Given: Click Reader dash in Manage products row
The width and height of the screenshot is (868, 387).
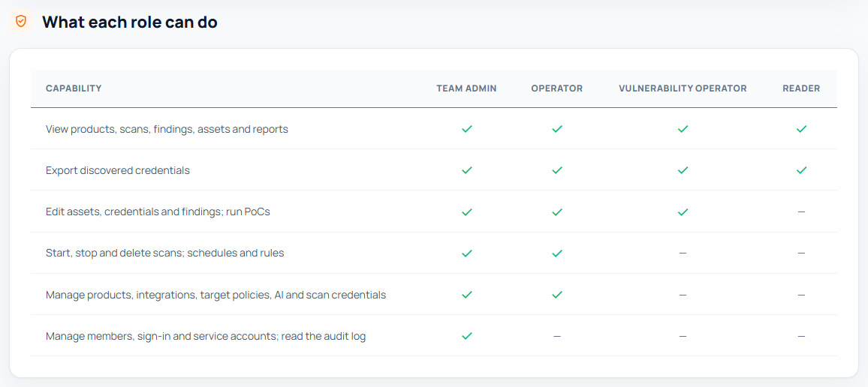Looking at the screenshot, I should (x=802, y=295).
